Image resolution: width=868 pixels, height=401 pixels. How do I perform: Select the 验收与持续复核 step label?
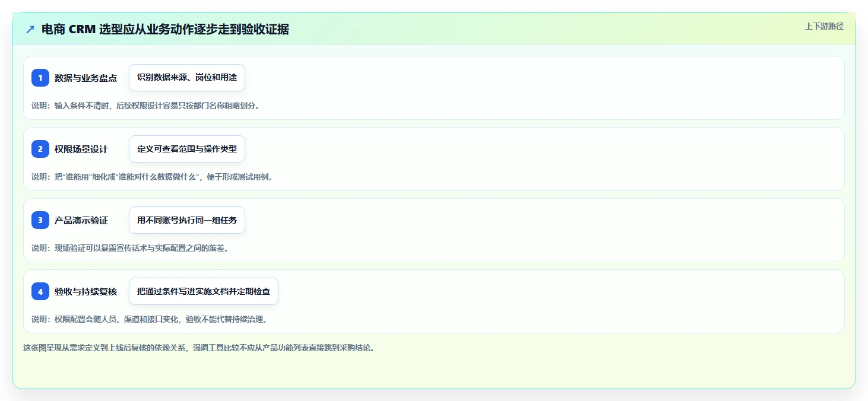click(85, 291)
